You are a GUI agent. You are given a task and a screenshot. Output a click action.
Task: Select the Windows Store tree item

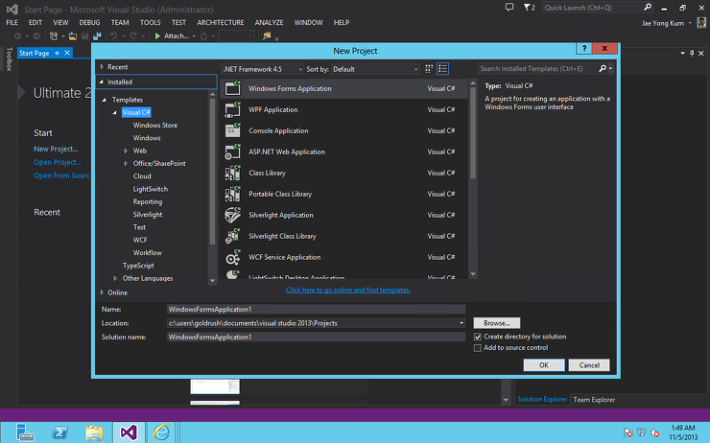155,125
